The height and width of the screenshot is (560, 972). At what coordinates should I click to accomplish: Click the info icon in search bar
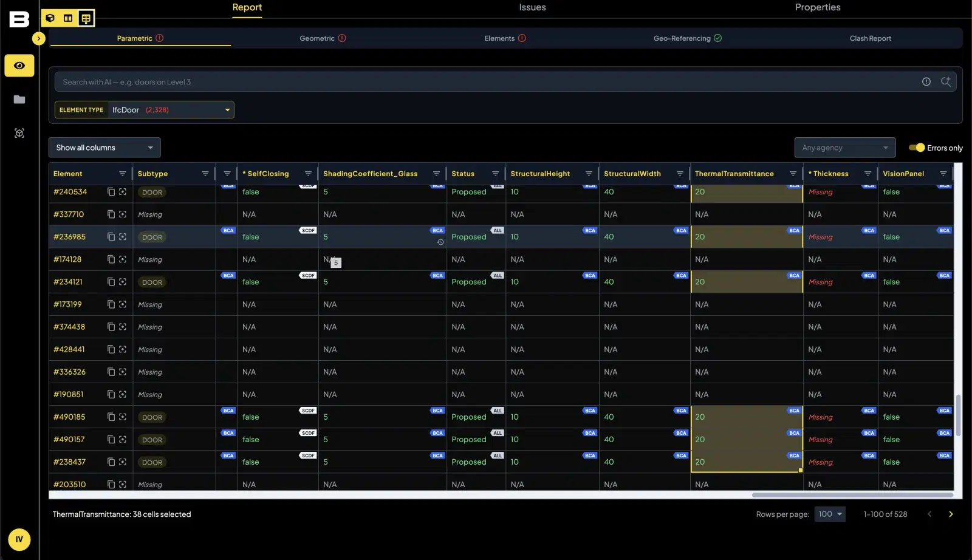point(926,82)
